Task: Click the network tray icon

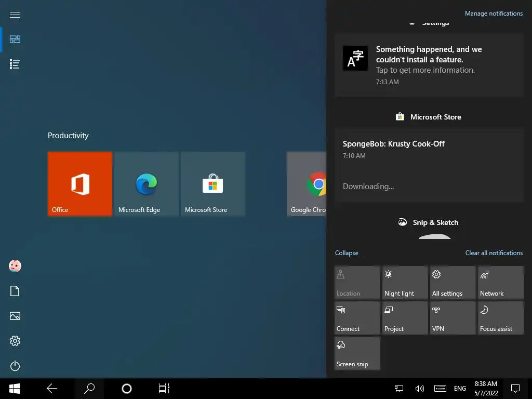Action: (x=399, y=389)
